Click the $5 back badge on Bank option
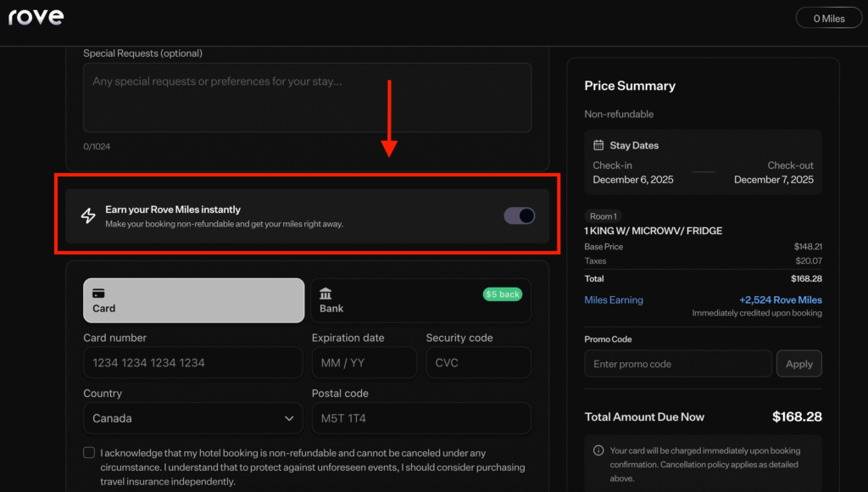Screen dimensions: 868x492 pyautogui.click(x=503, y=294)
